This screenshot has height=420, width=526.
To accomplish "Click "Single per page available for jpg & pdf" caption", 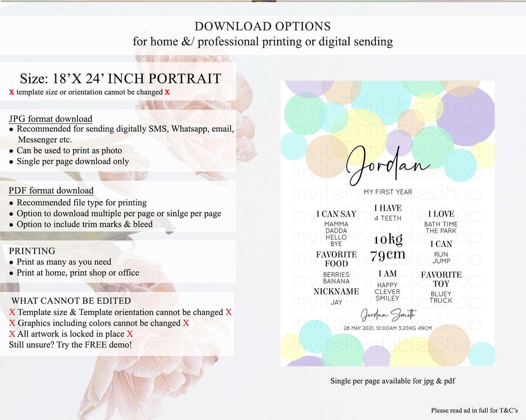I will tap(392, 381).
